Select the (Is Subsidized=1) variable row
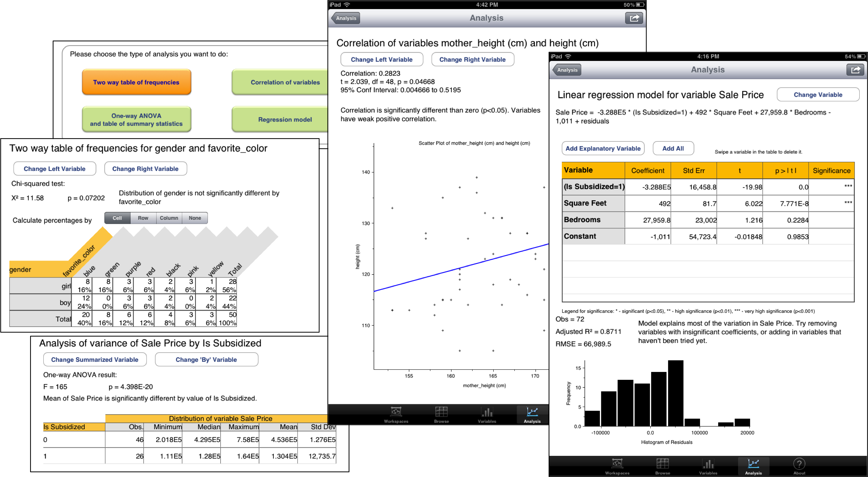Viewport: 868px width, 477px height. click(708, 187)
